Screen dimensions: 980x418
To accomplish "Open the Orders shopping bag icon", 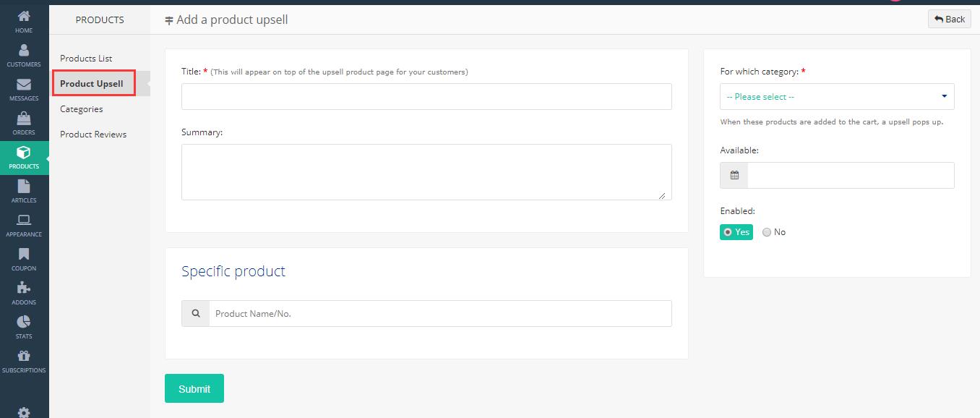I will click(24, 119).
